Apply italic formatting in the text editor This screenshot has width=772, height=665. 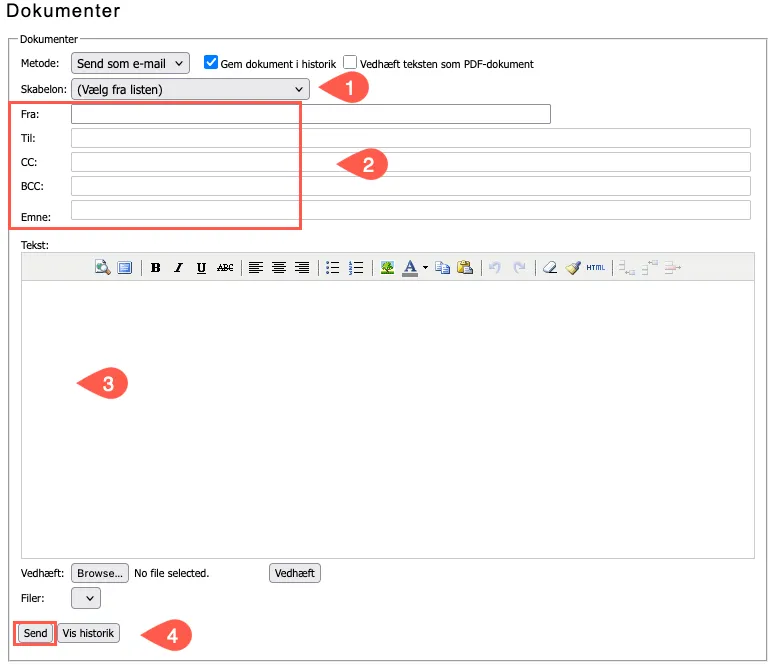pos(178,268)
